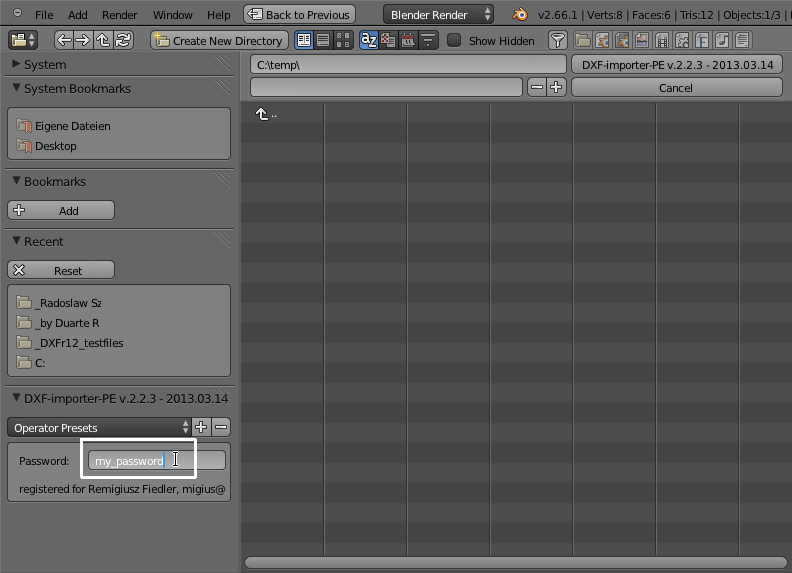The width and height of the screenshot is (792, 573).
Task: Go forward to the next folder
Action: (x=82, y=40)
